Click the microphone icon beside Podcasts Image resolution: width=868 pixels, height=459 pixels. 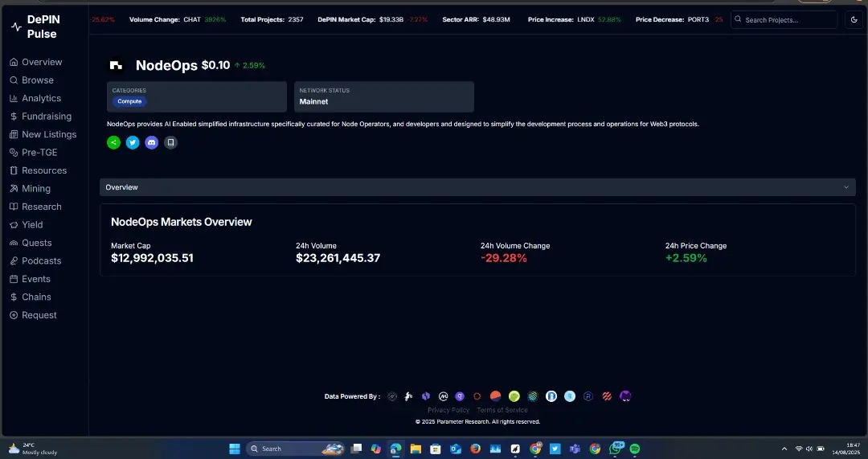point(14,260)
